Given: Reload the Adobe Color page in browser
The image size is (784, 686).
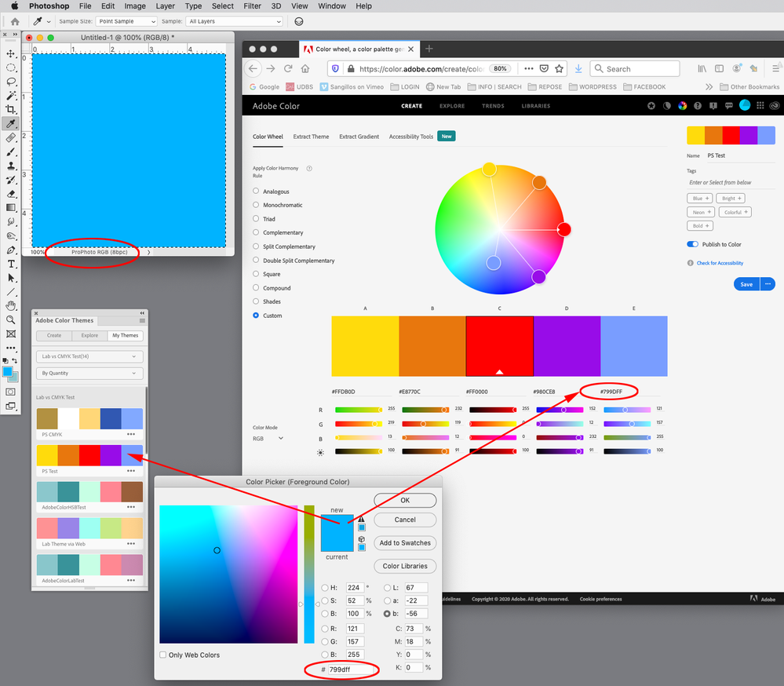Looking at the screenshot, I should (288, 68).
